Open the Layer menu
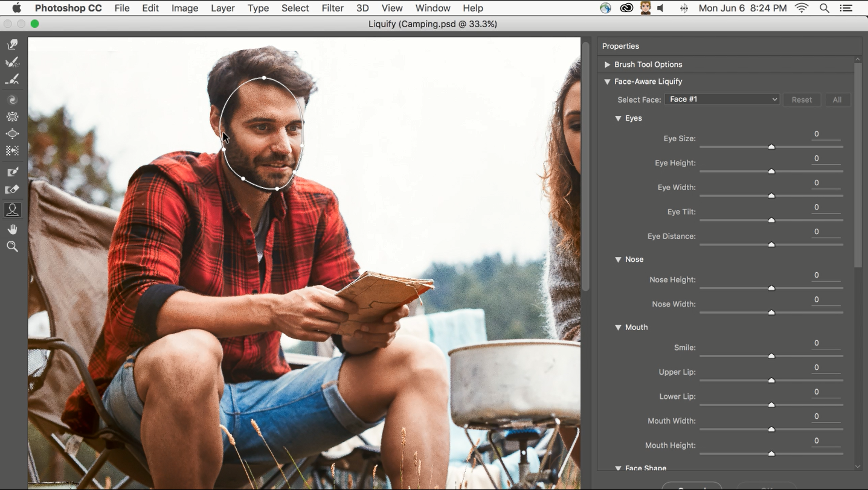Screen dimensions: 868x490 click(x=223, y=8)
